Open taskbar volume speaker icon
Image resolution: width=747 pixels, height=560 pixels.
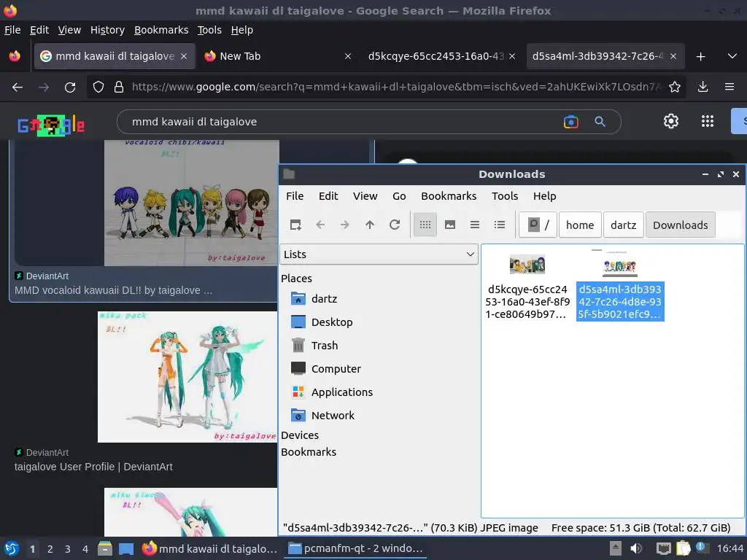click(636, 548)
